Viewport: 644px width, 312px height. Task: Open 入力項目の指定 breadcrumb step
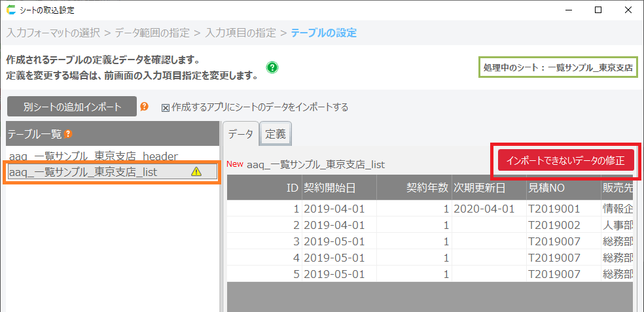[241, 33]
